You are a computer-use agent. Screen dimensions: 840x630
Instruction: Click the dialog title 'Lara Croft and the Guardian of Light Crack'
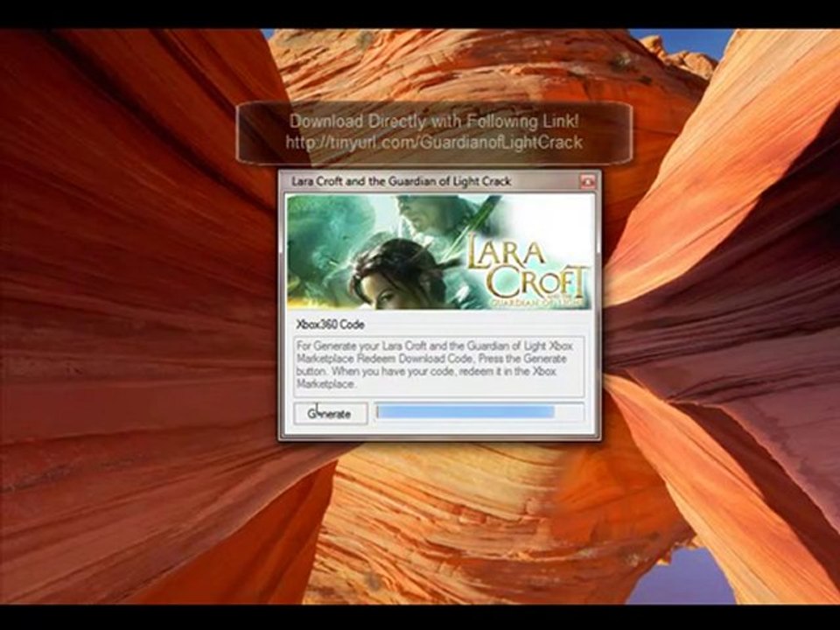(402, 182)
